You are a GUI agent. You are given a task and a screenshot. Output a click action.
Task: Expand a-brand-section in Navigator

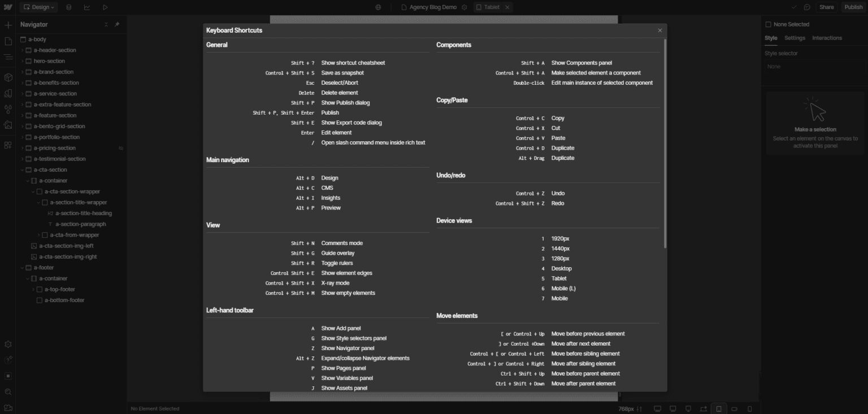pyautogui.click(x=23, y=72)
